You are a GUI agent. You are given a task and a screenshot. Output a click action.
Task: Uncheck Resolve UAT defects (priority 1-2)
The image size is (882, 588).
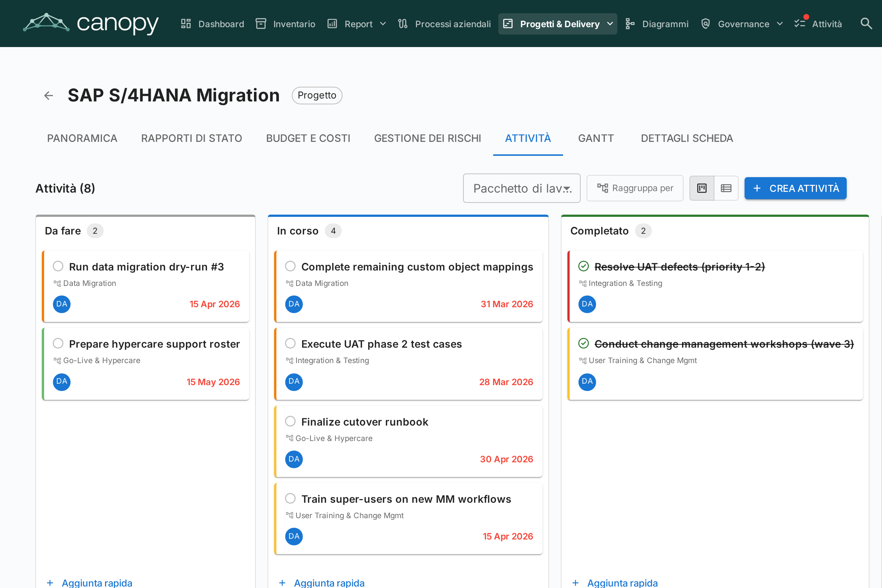pos(584,266)
